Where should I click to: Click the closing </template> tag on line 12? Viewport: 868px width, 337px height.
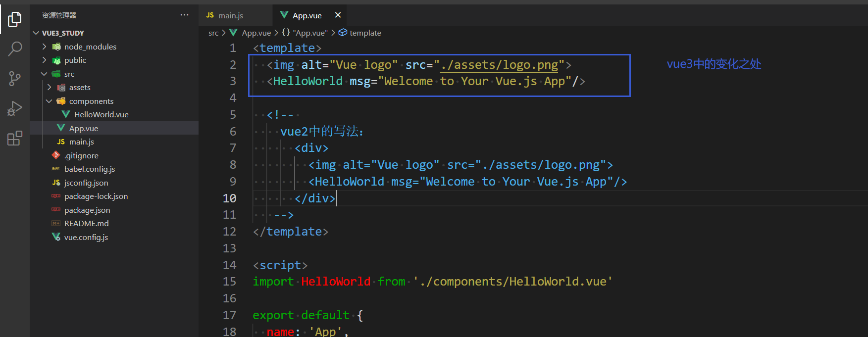[x=291, y=232]
